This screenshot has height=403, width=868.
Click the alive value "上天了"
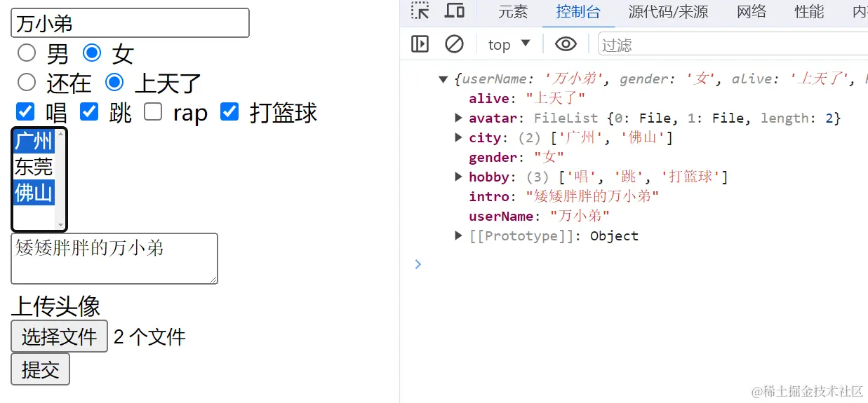click(x=555, y=98)
